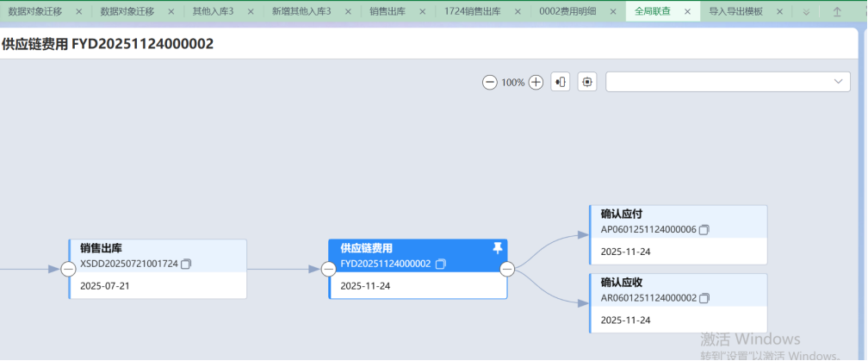Copy the AR0601251124000002 document number
The height and width of the screenshot is (361, 868).
coord(704,298)
